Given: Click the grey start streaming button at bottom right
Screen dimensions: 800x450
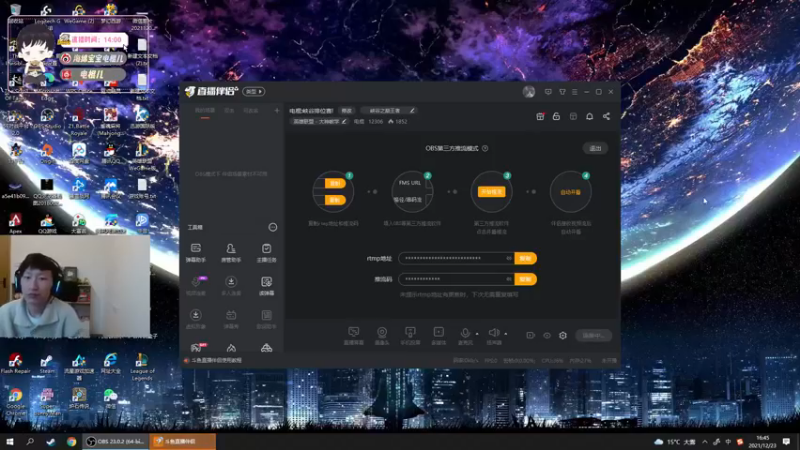Looking at the screenshot, I should [x=593, y=335].
